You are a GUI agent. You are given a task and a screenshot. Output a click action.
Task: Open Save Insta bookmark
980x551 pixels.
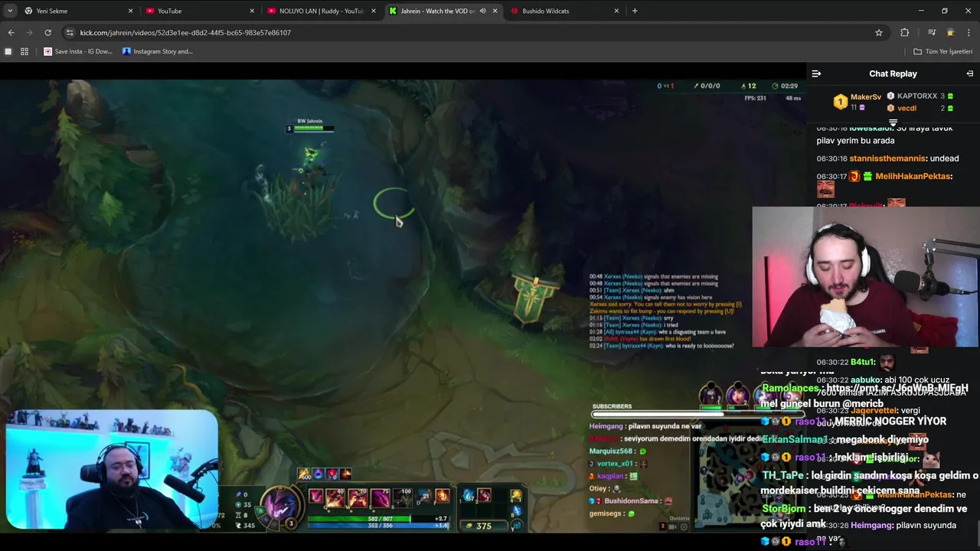coord(78,51)
